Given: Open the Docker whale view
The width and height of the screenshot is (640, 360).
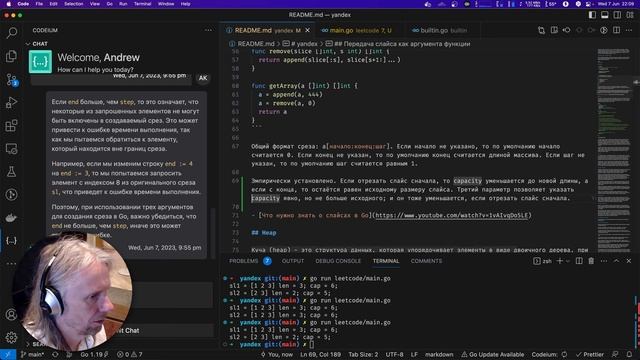Looking at the screenshot, I should point(11,218).
